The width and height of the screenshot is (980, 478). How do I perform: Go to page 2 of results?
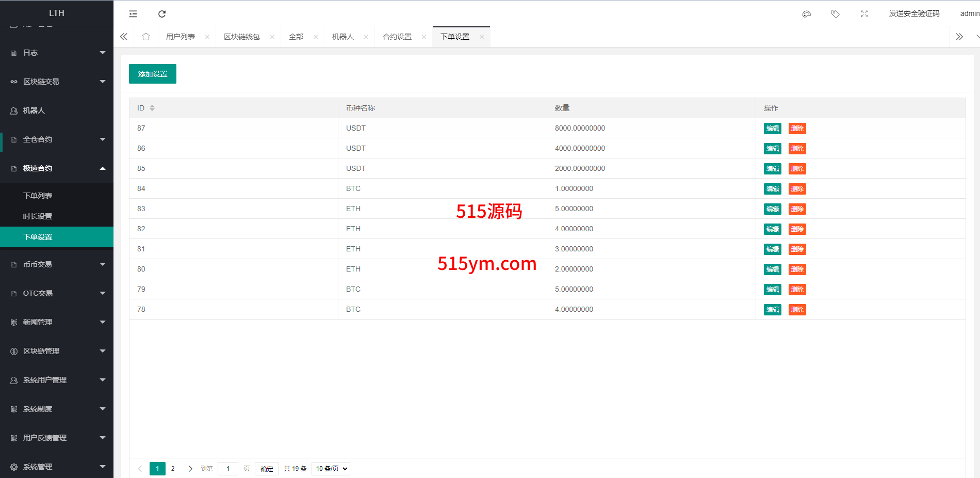click(173, 469)
